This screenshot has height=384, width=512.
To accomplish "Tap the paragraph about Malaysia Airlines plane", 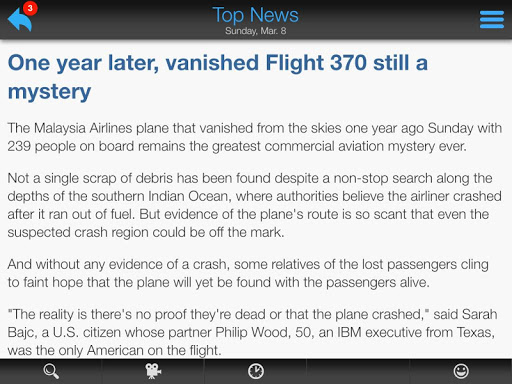I will point(255,137).
